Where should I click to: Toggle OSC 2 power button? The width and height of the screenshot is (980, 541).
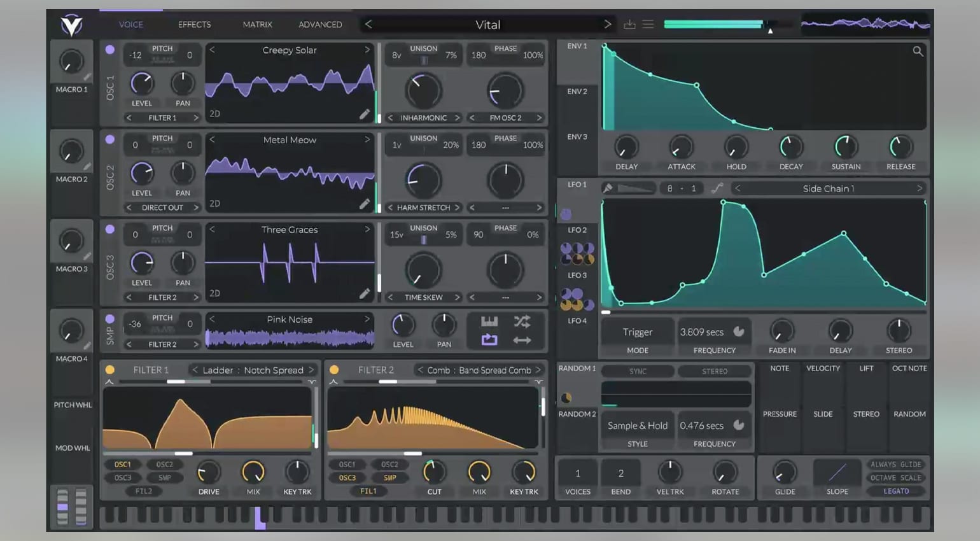[110, 139]
